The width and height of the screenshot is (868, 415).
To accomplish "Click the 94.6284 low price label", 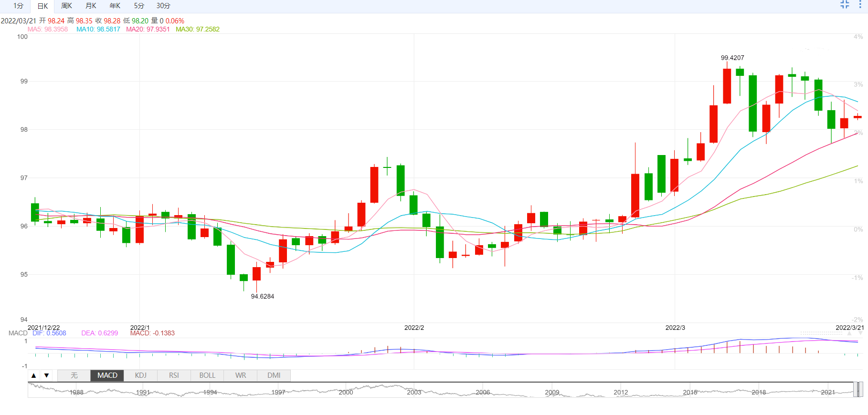I will click(x=263, y=296).
